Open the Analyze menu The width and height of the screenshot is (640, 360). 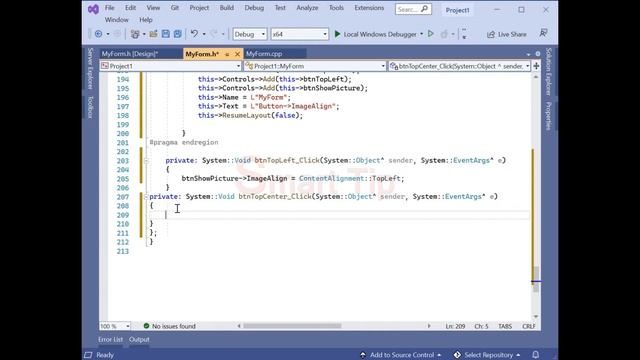[307, 8]
